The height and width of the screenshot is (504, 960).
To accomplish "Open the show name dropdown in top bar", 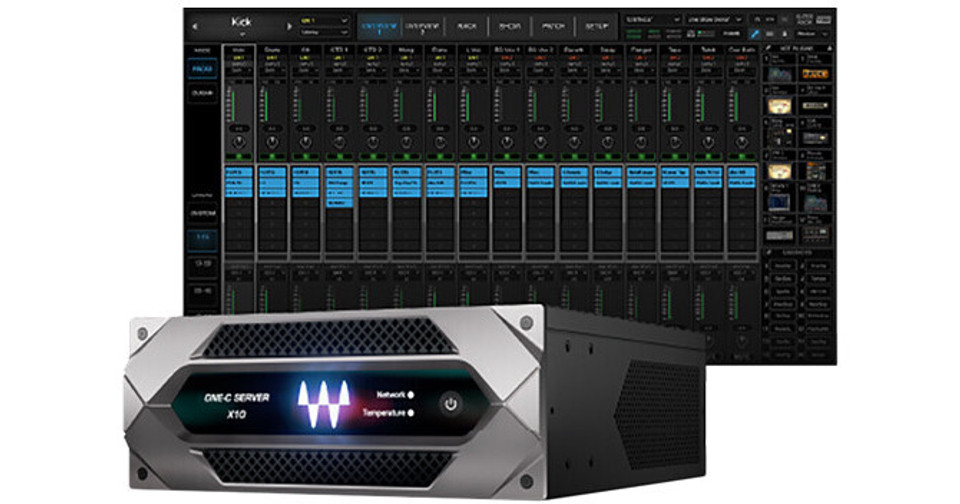I will (714, 20).
